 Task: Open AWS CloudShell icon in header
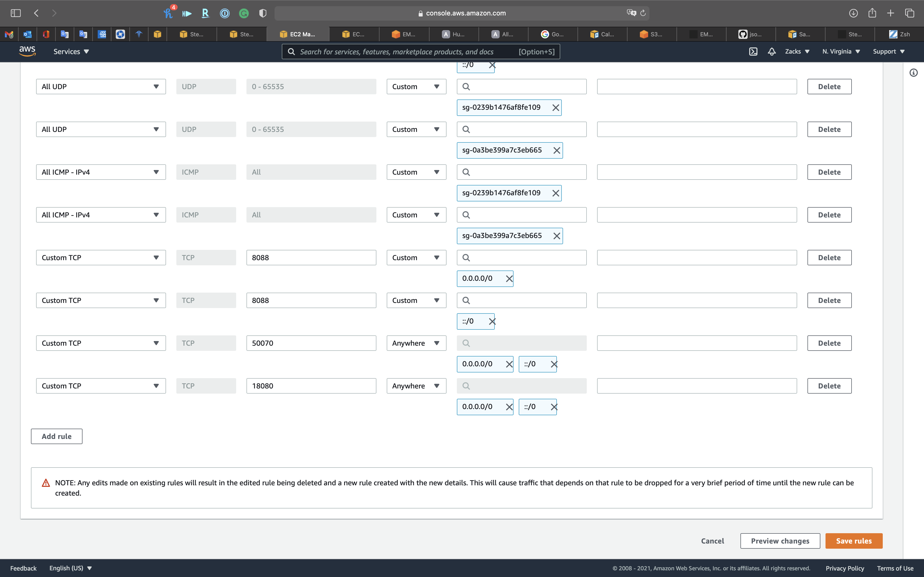[x=753, y=52]
